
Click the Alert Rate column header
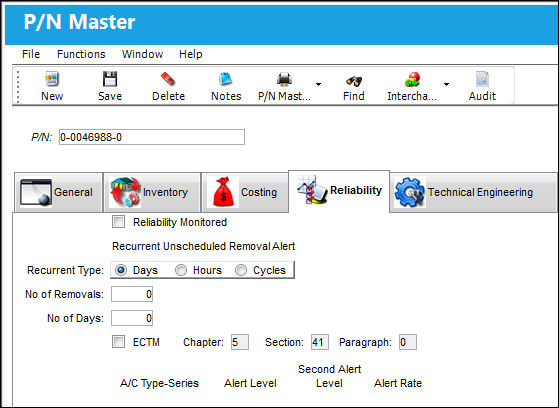[x=398, y=383]
